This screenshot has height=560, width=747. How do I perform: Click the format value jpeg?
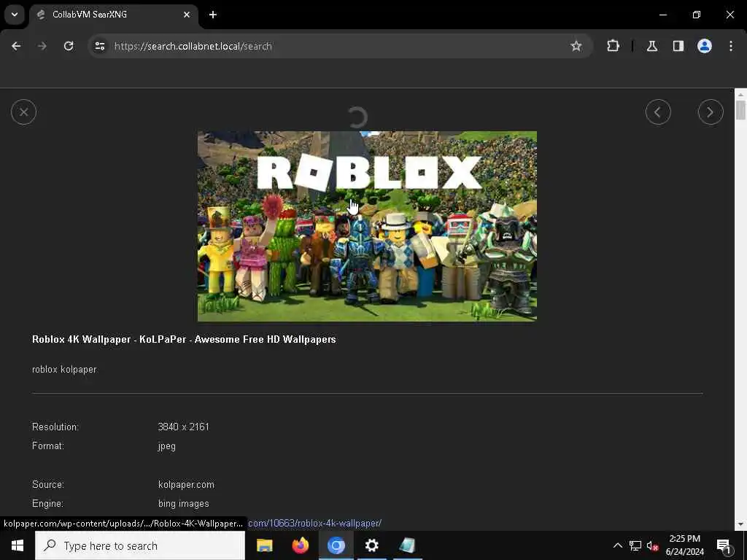pos(167,446)
